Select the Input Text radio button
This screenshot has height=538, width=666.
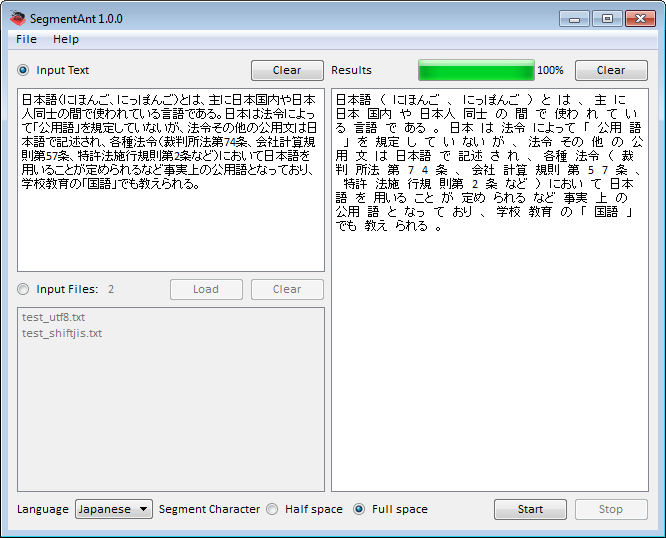[23, 71]
